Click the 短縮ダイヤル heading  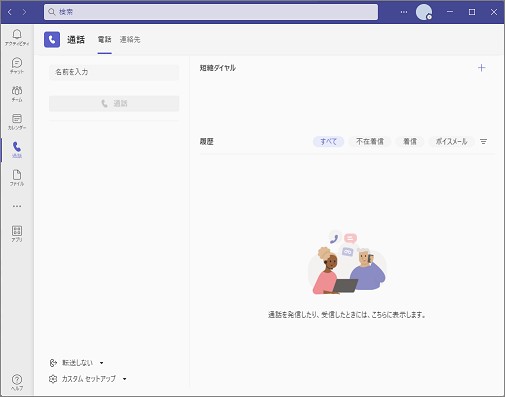coord(218,68)
